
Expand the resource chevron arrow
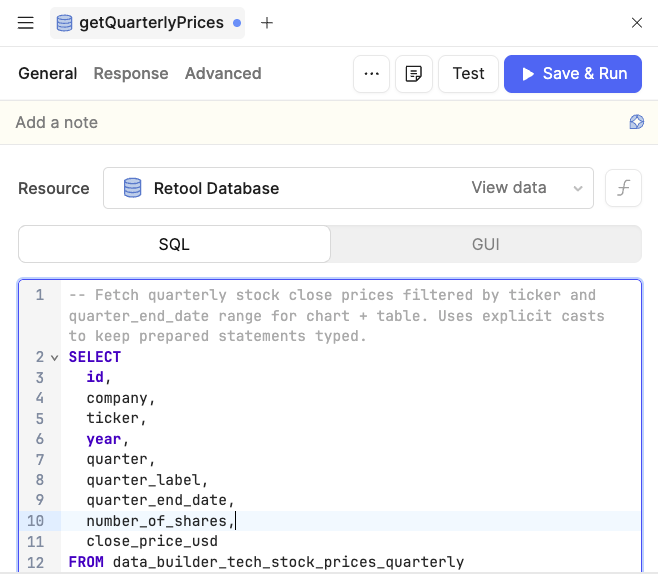pos(578,188)
